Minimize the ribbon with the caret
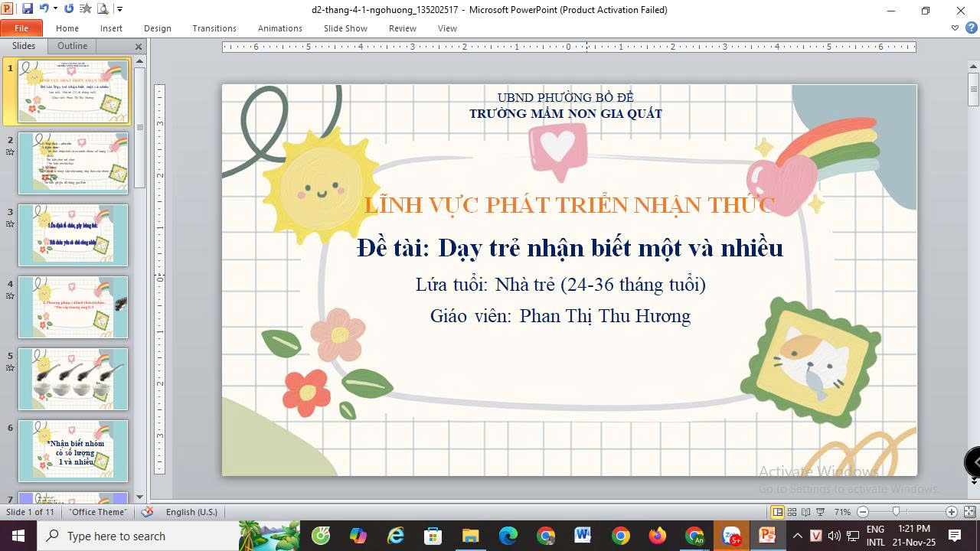 pos(955,28)
